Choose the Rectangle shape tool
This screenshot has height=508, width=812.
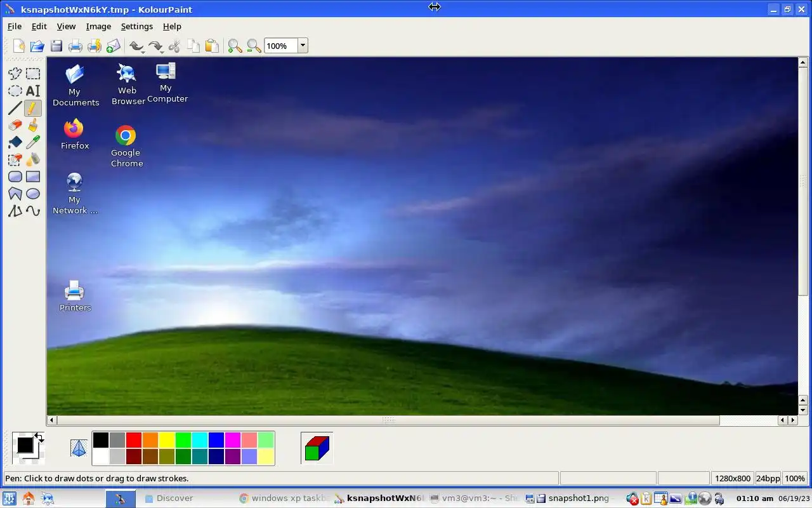tap(33, 177)
